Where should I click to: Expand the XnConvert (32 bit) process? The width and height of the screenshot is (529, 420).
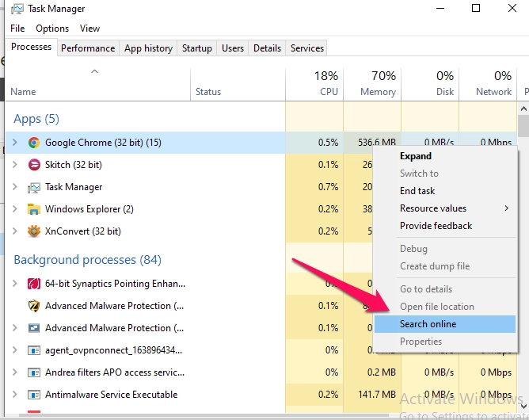click(x=15, y=231)
